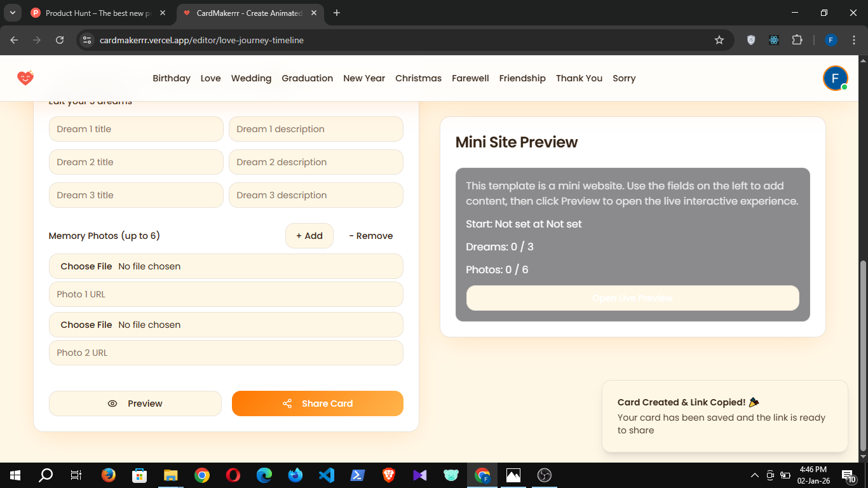Click the page reload icon
The width and height of the screenshot is (868, 488).
click(60, 40)
